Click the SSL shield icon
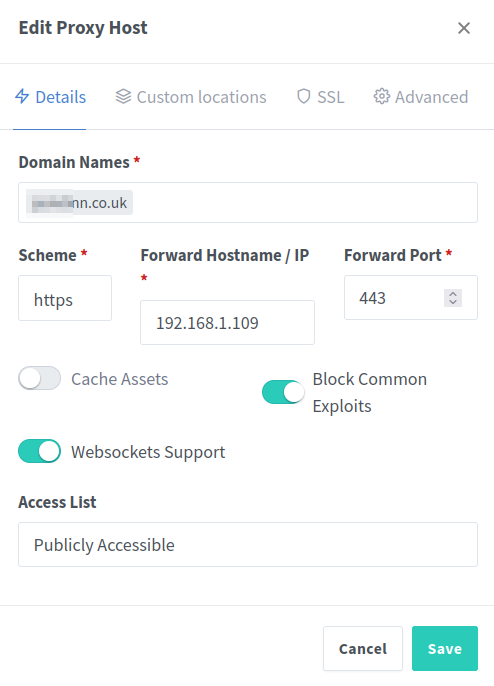Screen dimensions: 494x686 [304, 97]
